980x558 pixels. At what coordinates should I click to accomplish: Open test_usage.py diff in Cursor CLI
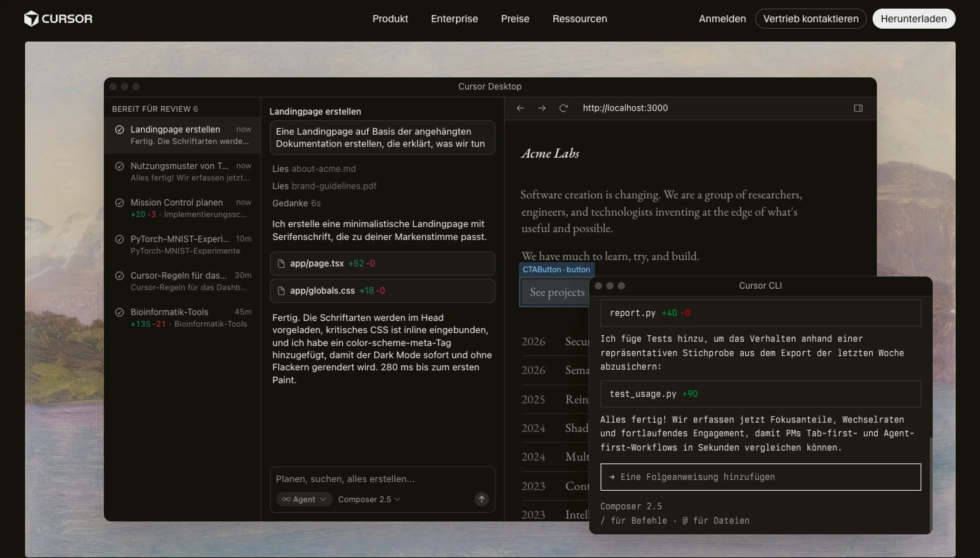pyautogui.click(x=760, y=394)
